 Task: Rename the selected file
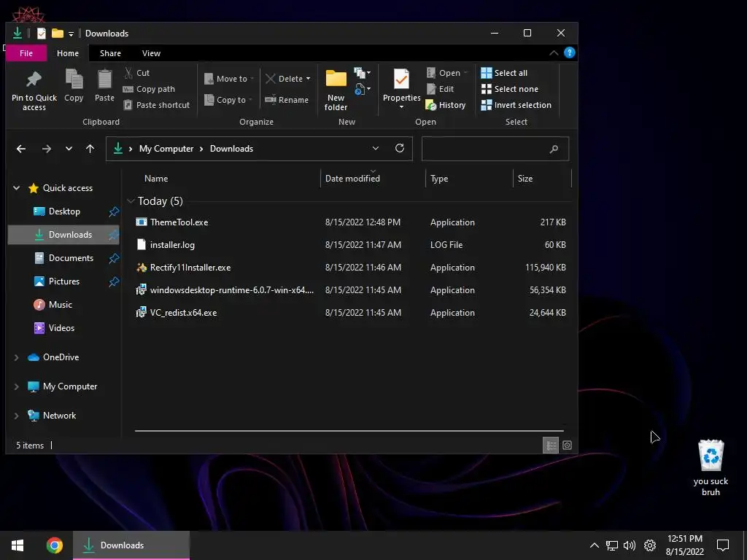coord(287,99)
